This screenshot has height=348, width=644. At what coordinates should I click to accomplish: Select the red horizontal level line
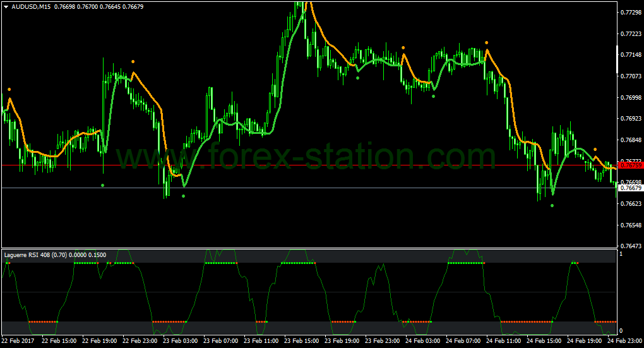[x=309, y=165]
